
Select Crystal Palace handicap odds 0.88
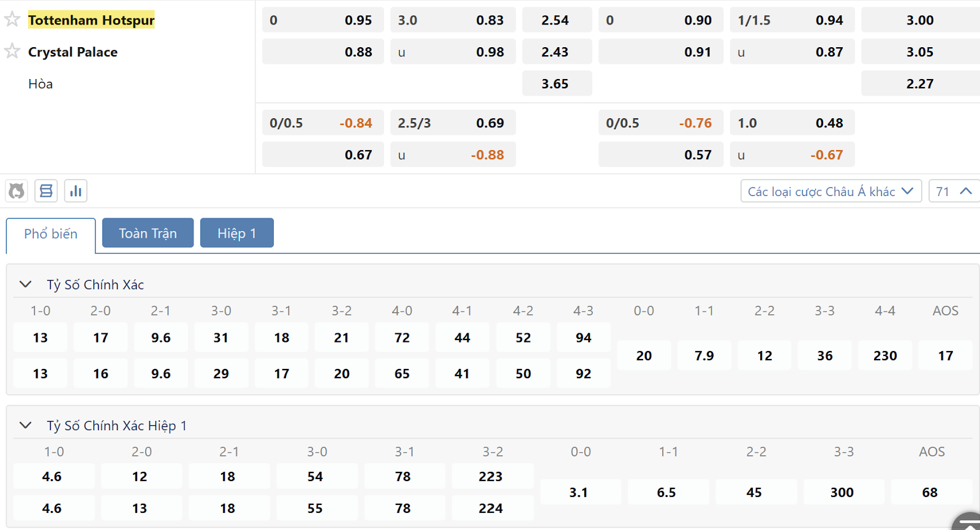point(323,52)
